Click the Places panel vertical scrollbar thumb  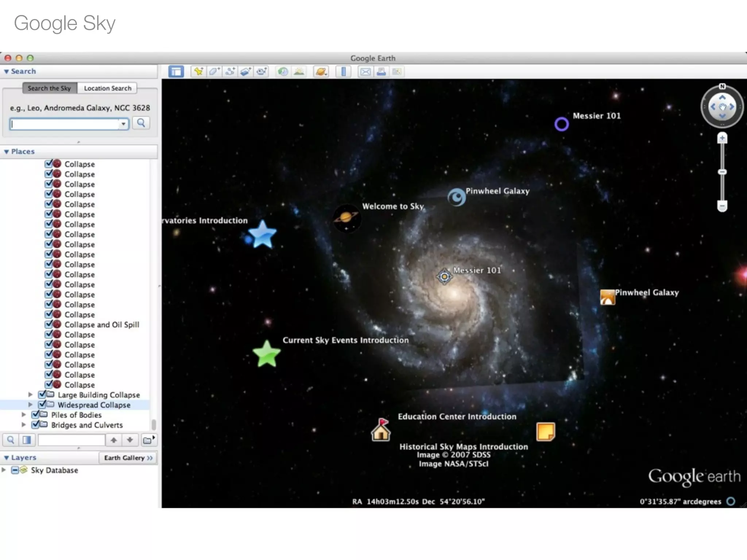154,425
